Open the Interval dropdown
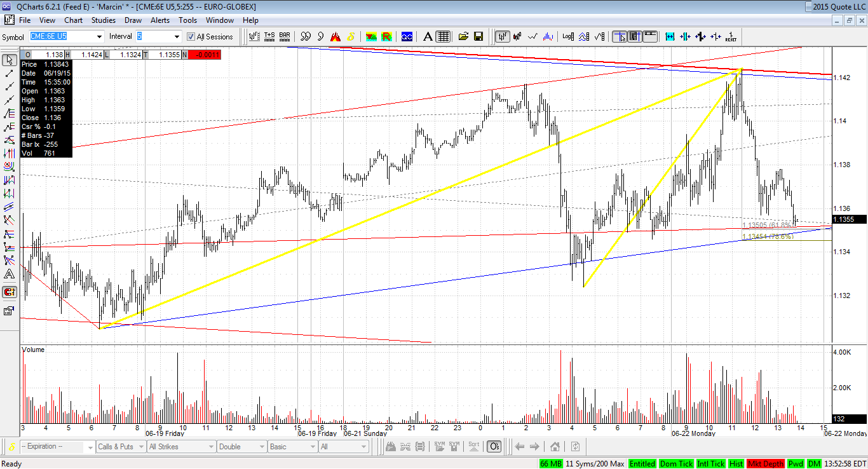 177,37
